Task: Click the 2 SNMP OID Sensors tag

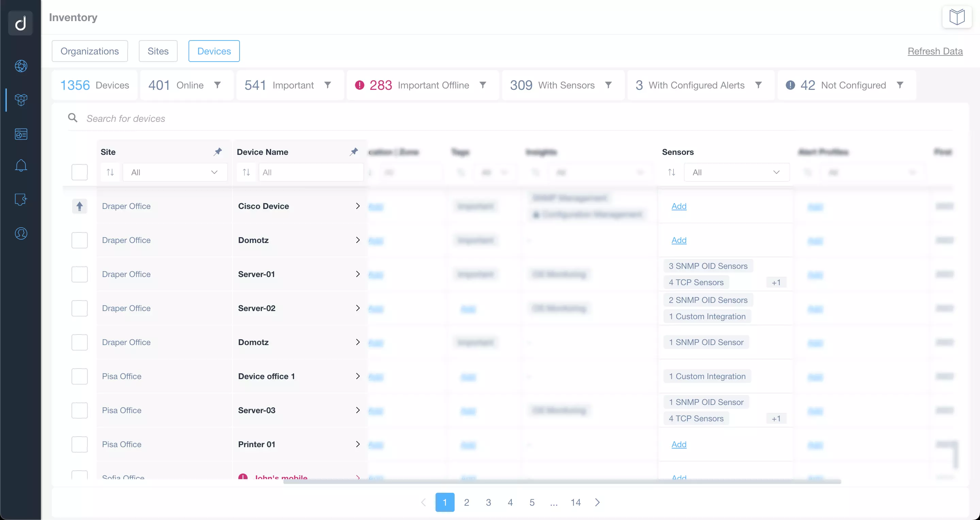Action: coord(708,300)
